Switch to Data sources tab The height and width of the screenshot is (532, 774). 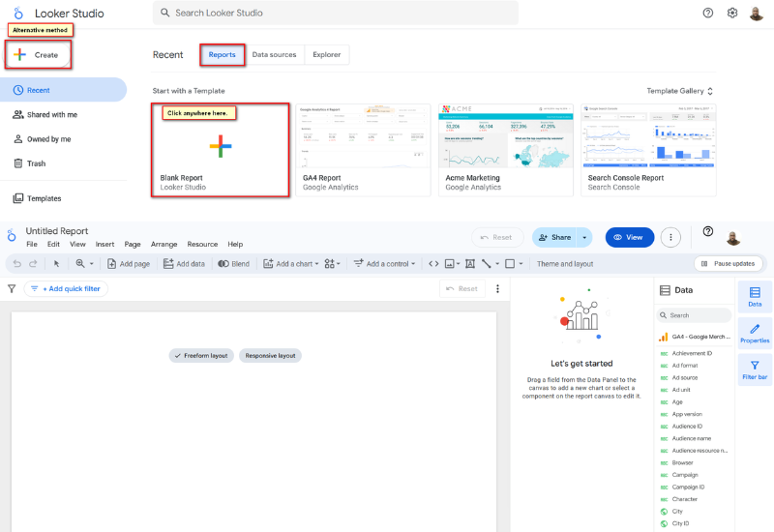(274, 55)
